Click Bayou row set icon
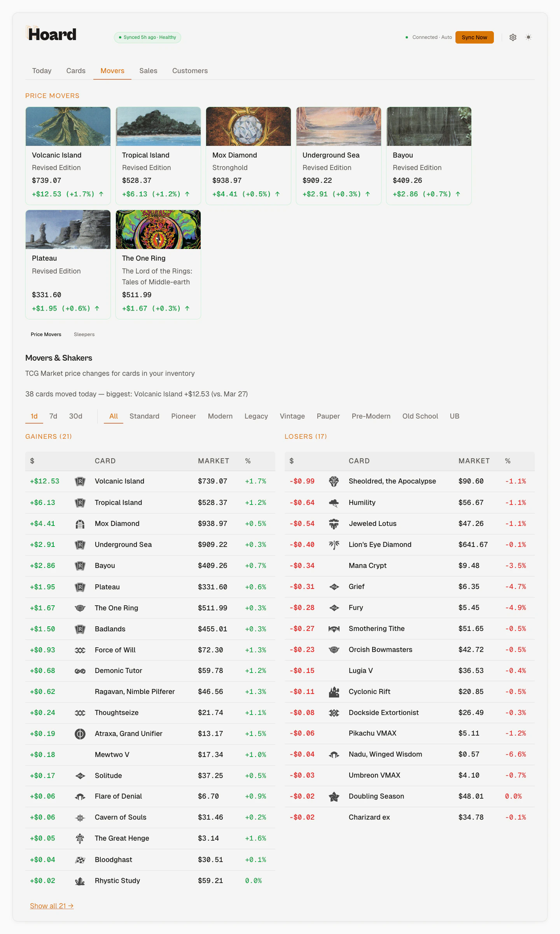Viewport: 560px width, 934px height. click(x=80, y=566)
